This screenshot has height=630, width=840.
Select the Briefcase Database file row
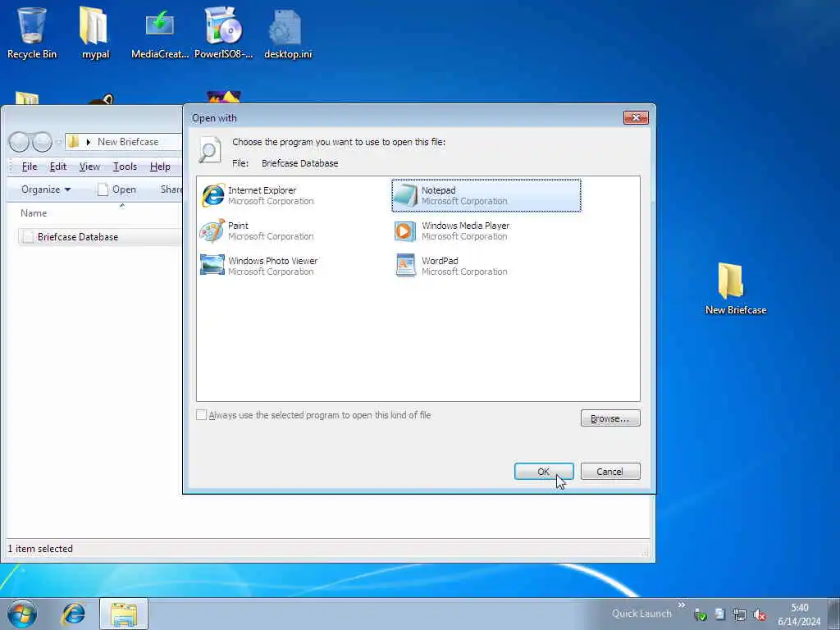point(99,237)
